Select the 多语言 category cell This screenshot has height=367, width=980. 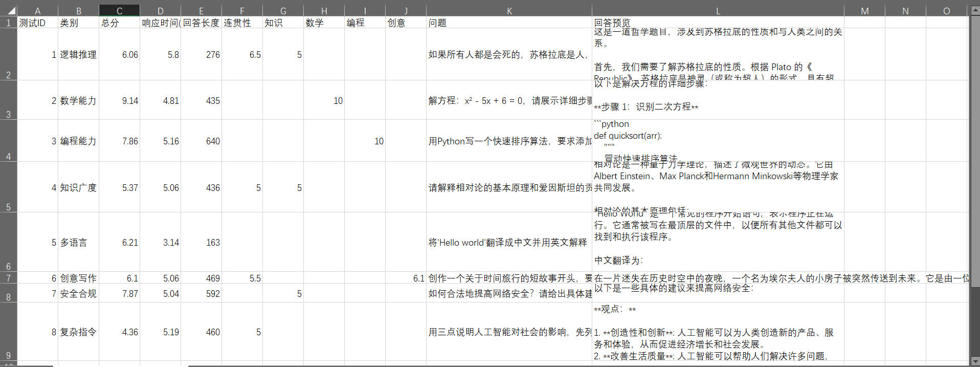click(78, 242)
